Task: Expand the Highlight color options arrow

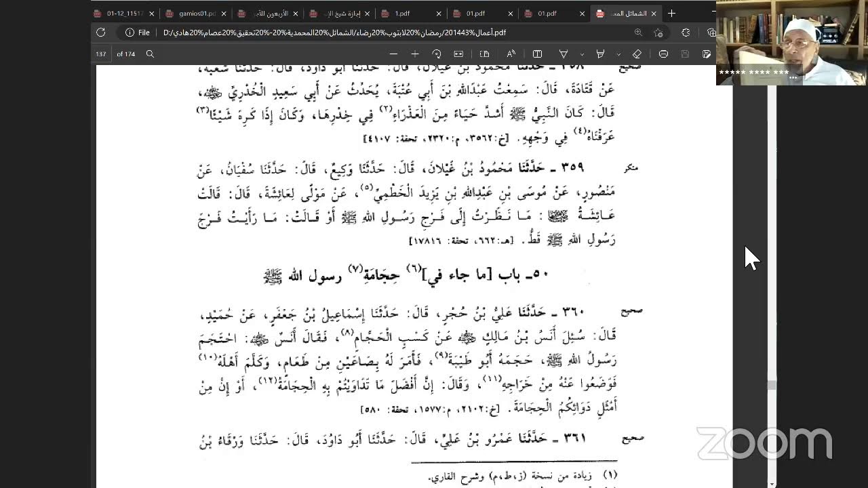Action: [618, 54]
